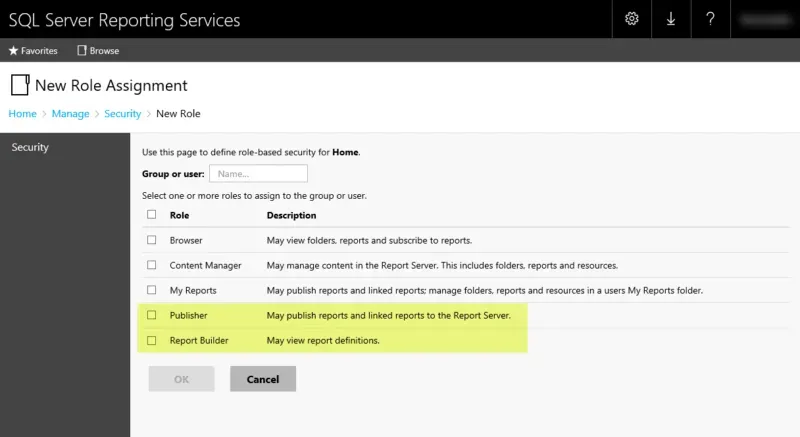Open the help question mark icon
The width and height of the screenshot is (800, 437).
click(710, 19)
